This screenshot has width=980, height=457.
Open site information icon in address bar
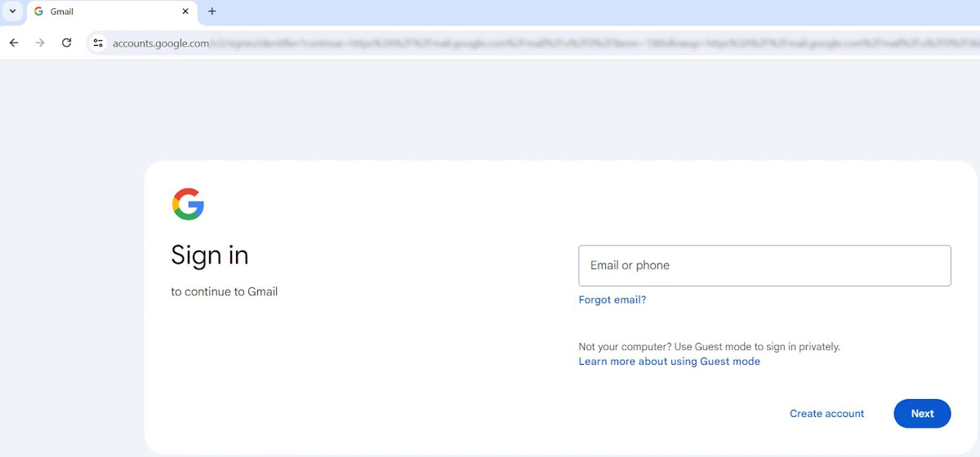click(x=98, y=43)
